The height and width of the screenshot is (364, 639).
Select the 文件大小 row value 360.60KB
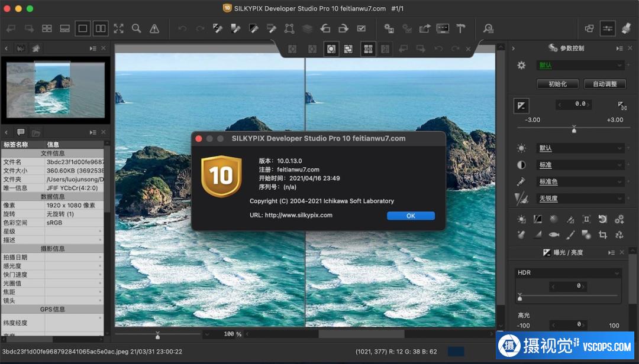(75, 171)
